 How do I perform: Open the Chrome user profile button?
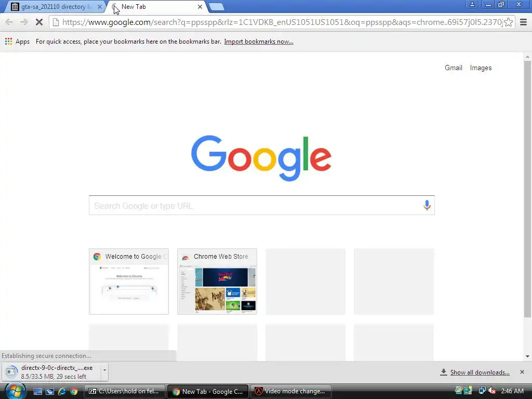coord(472,4)
